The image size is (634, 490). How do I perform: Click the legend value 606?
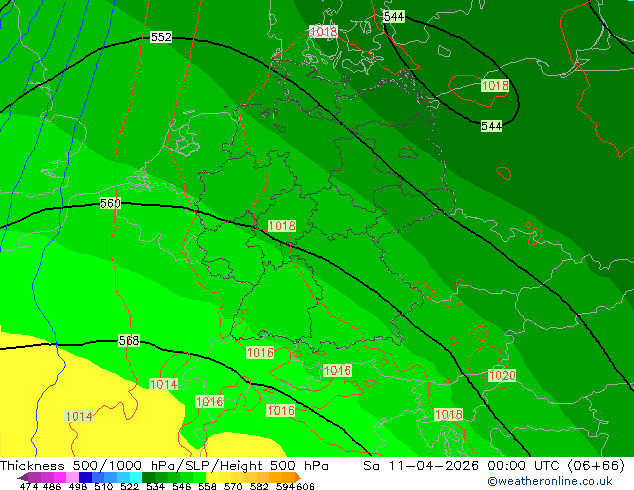pos(305,486)
